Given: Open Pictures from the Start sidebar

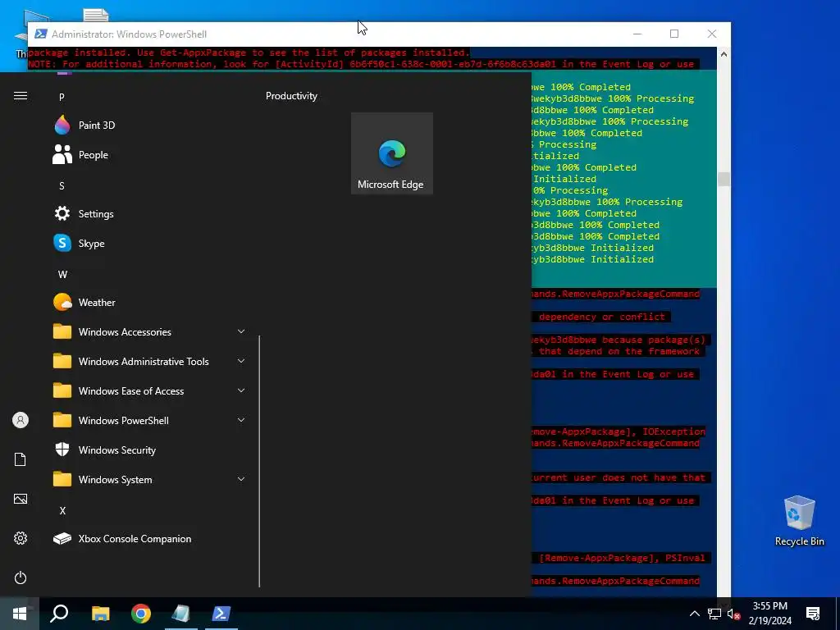Looking at the screenshot, I should [x=21, y=499].
